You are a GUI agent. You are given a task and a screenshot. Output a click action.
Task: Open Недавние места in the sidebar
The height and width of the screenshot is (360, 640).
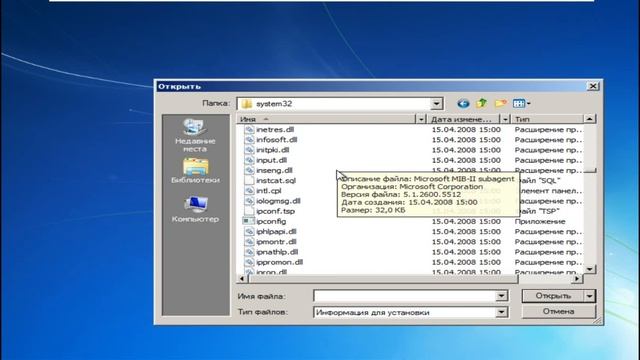tap(195, 136)
